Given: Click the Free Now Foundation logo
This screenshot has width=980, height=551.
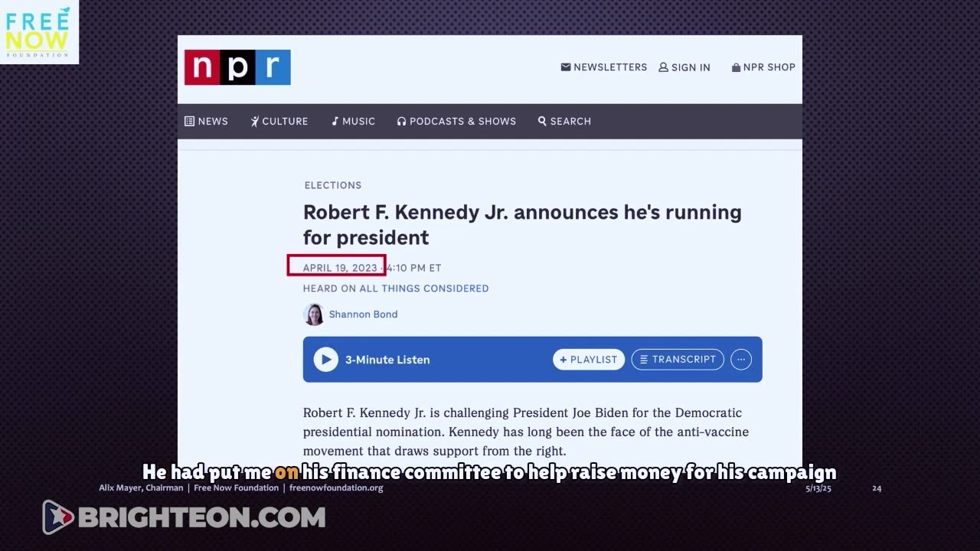Looking at the screenshot, I should [38, 32].
